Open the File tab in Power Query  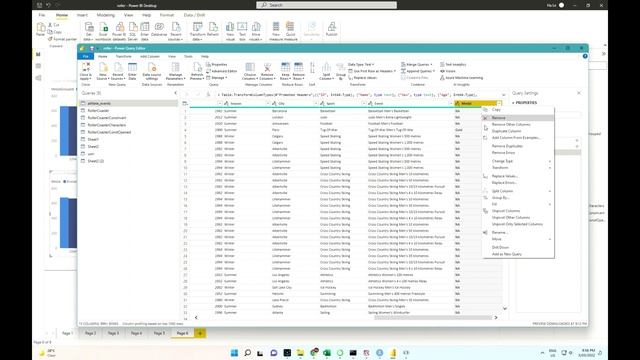tap(85, 56)
